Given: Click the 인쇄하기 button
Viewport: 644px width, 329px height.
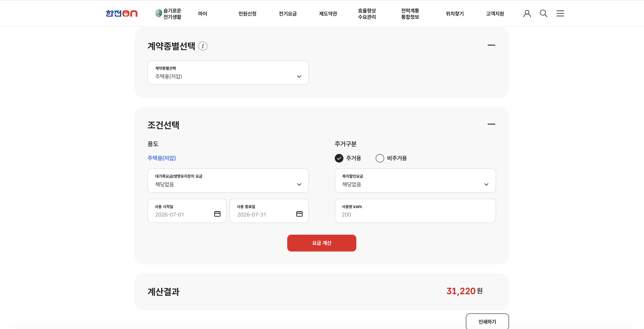Looking at the screenshot, I should 487,321.
